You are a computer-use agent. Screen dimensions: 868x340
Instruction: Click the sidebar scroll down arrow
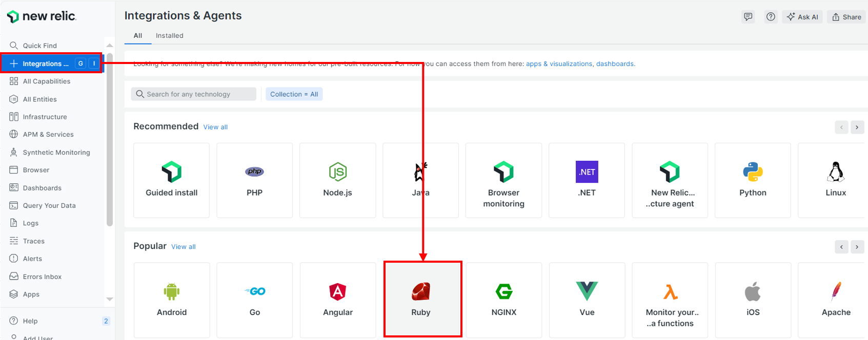(x=109, y=299)
